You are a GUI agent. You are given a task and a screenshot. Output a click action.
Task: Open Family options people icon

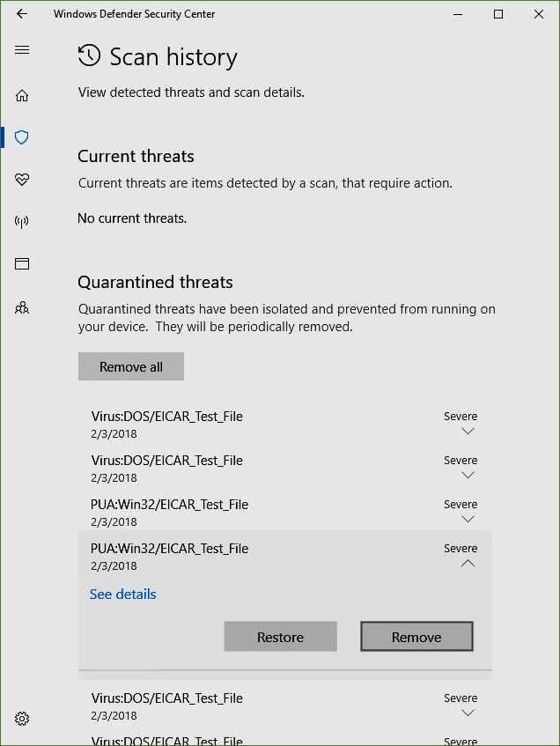[22, 307]
